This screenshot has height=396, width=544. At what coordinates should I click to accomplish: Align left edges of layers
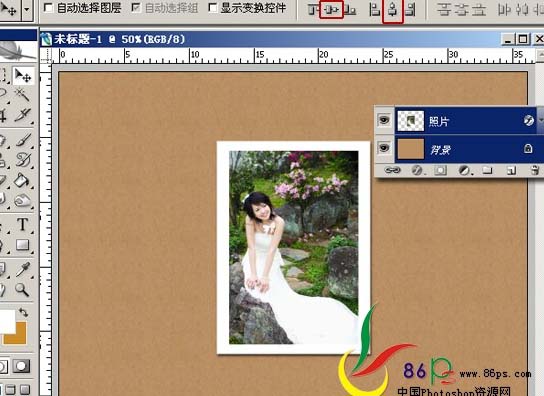374,10
